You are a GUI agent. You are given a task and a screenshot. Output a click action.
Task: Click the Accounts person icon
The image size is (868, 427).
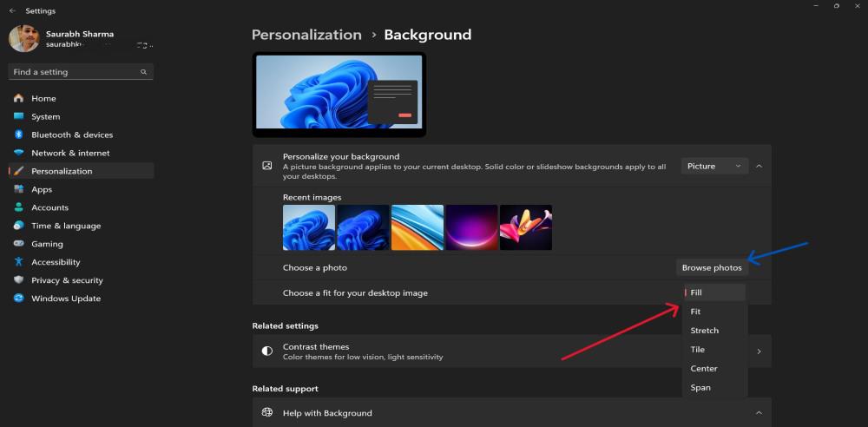click(x=19, y=207)
